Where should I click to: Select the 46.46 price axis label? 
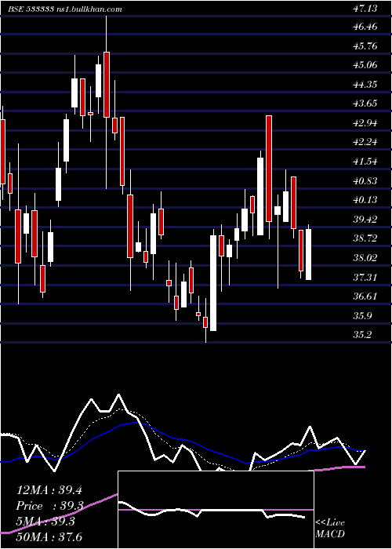click(365, 27)
